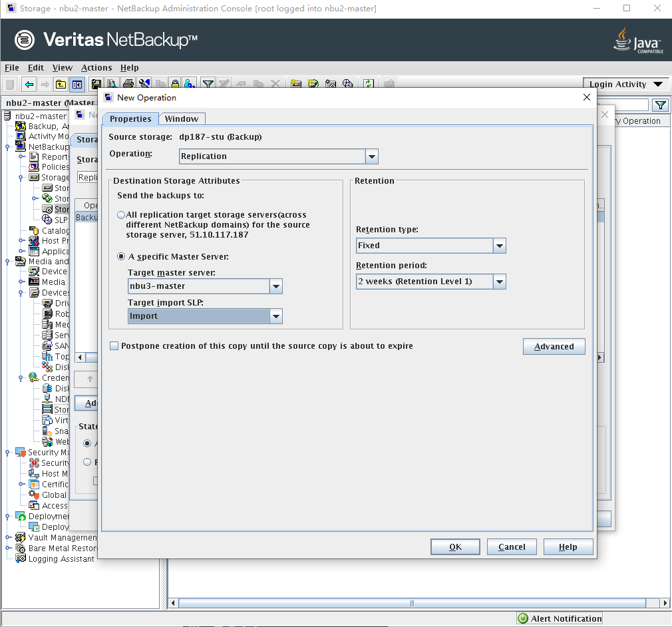Click the Activity Monitor tree icon
This screenshot has width=672, height=627.
pos(21,136)
